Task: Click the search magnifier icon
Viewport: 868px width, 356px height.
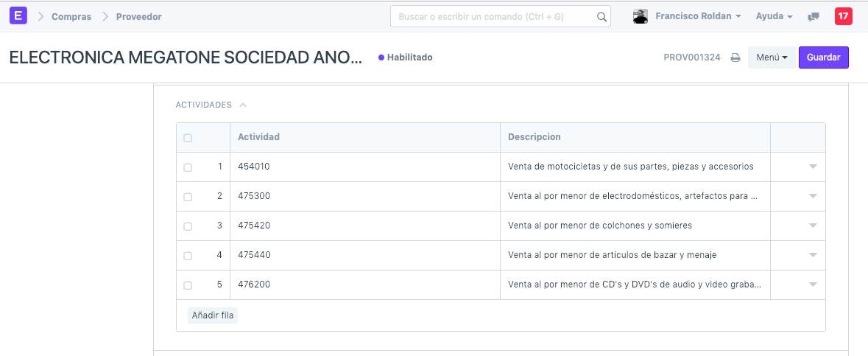Action: (x=601, y=17)
